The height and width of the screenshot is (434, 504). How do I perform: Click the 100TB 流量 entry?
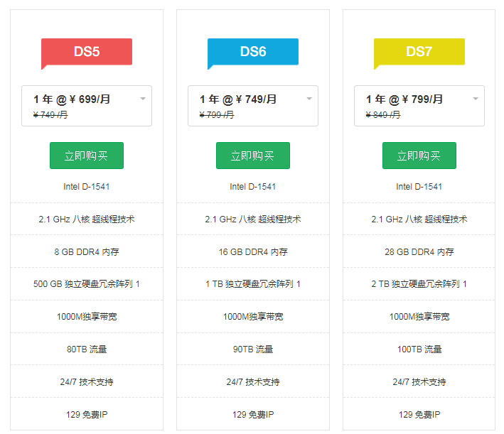click(x=419, y=349)
